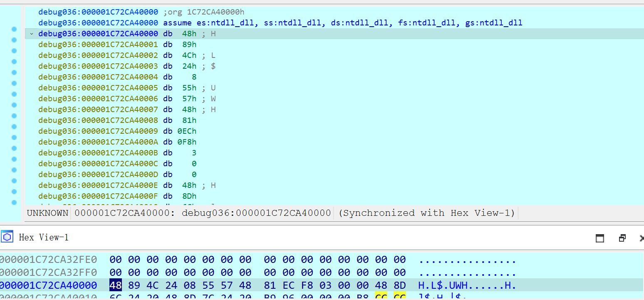This screenshot has width=644, height=300.
Task: Float the Hex View-1 panel with restore icon
Action: click(622, 238)
